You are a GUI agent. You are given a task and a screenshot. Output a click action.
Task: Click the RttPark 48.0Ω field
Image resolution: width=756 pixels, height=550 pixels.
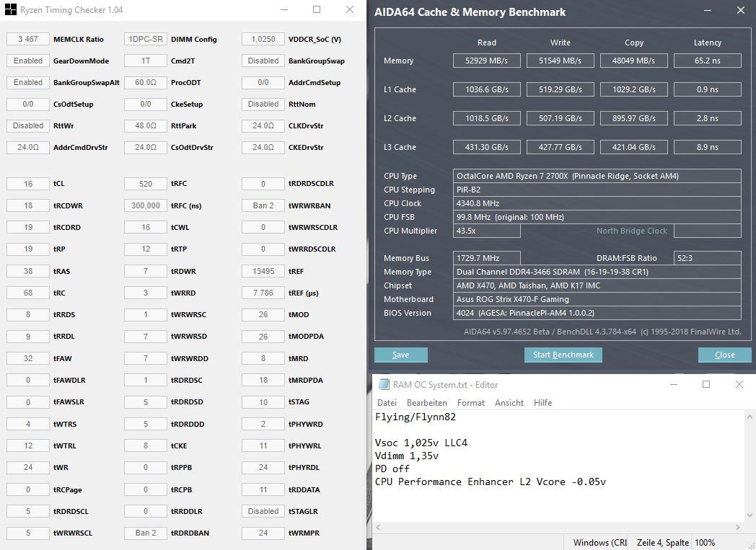coord(146,125)
